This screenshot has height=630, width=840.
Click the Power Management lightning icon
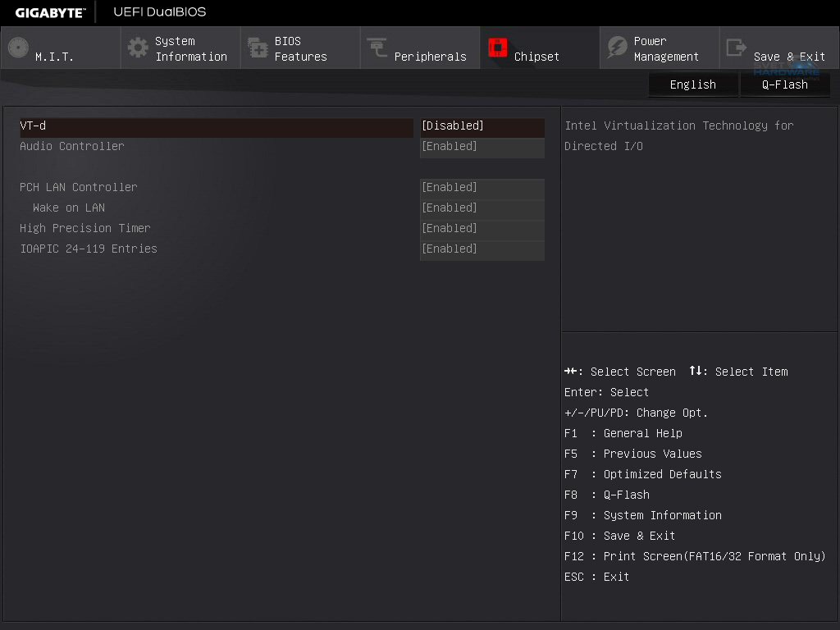coord(617,48)
